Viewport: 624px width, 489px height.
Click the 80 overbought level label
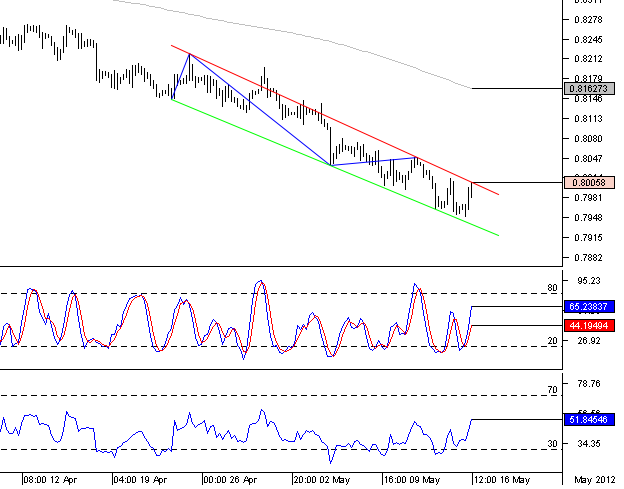pos(552,288)
